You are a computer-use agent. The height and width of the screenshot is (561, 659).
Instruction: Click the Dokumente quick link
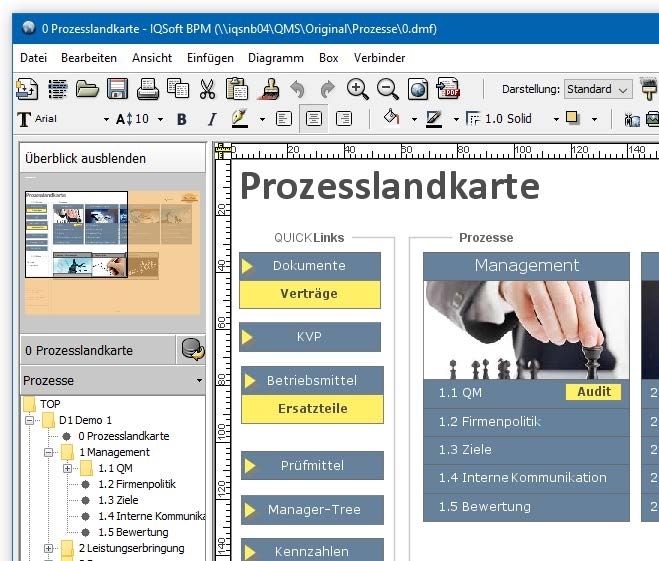pos(310,266)
